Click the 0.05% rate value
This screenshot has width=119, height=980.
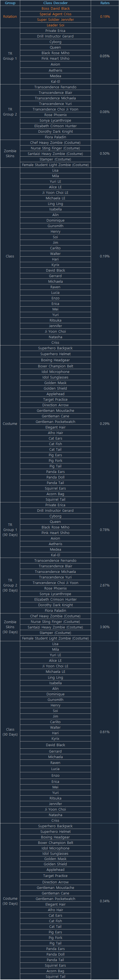click(x=105, y=56)
